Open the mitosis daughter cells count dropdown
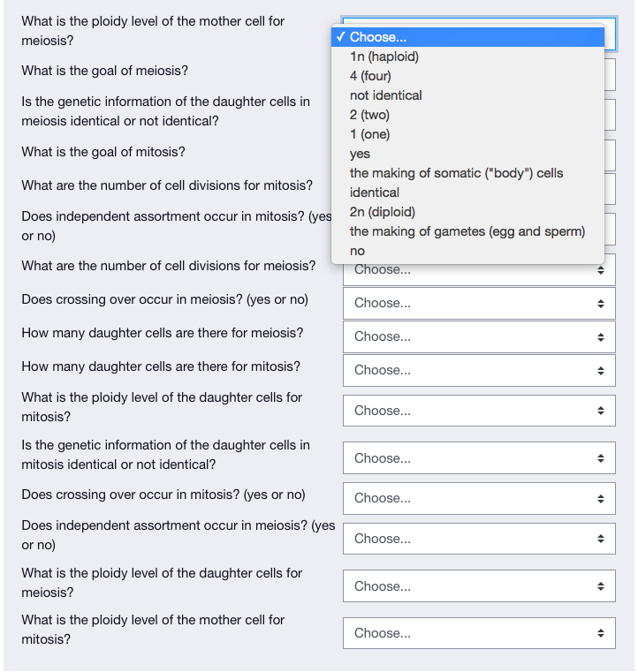This screenshot has height=672, width=638. pos(479,370)
